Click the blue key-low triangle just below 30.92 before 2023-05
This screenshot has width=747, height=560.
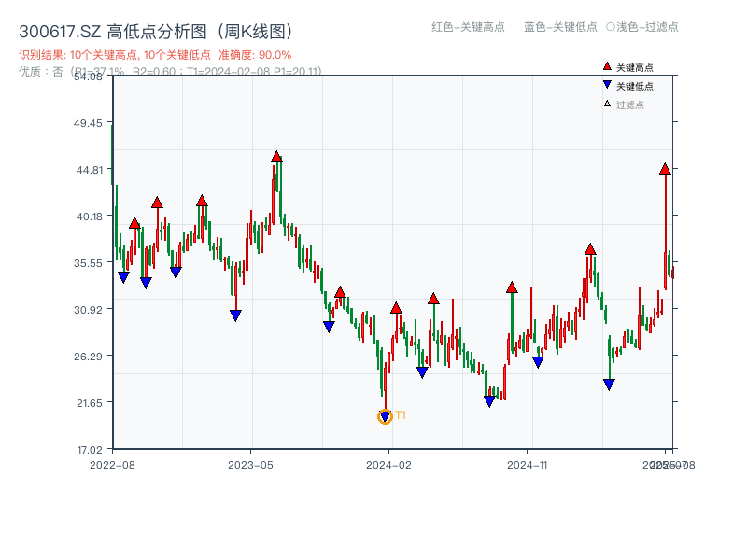pos(235,315)
